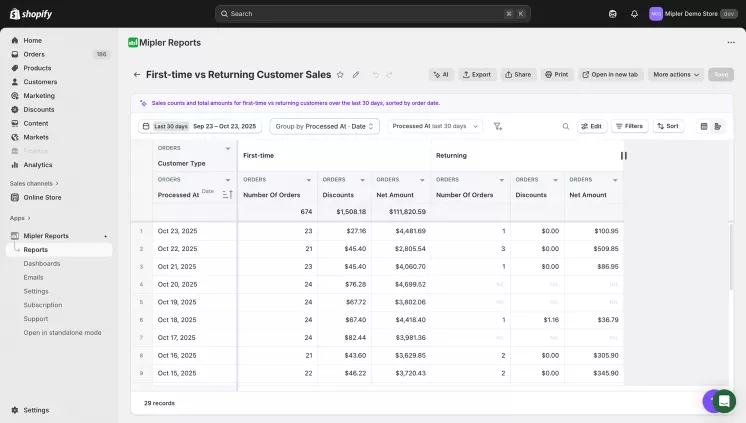Open the Customer Type column header menu arrow
Screen dimensions: 746x423
point(228,148)
